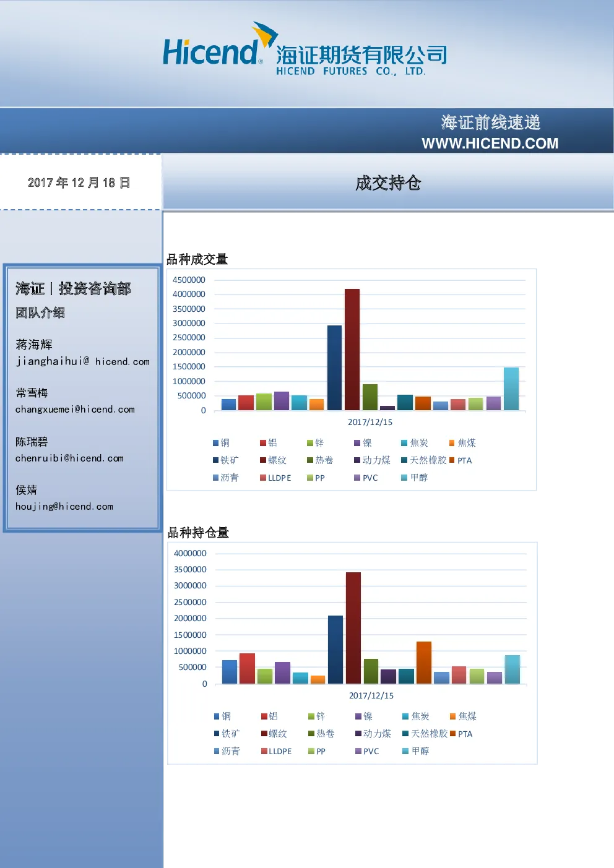This screenshot has height=868, width=614.
Task: Email houjing@hicend.com
Action: (64, 507)
